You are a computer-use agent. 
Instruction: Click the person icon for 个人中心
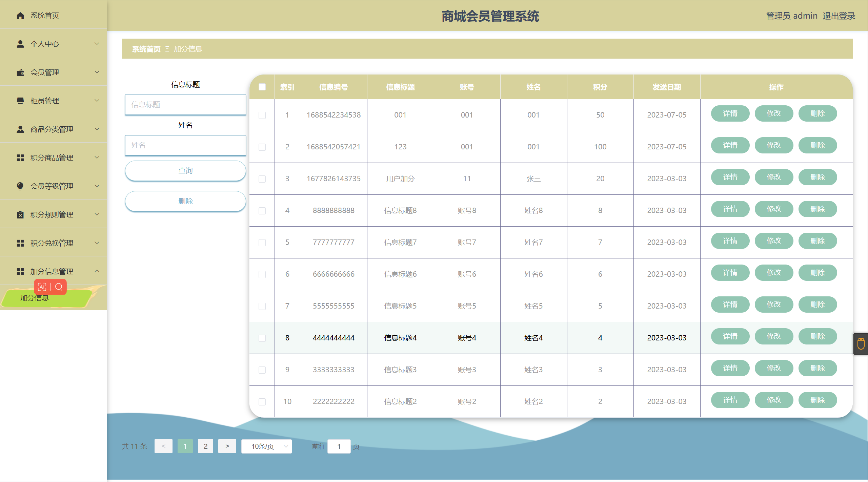point(20,44)
